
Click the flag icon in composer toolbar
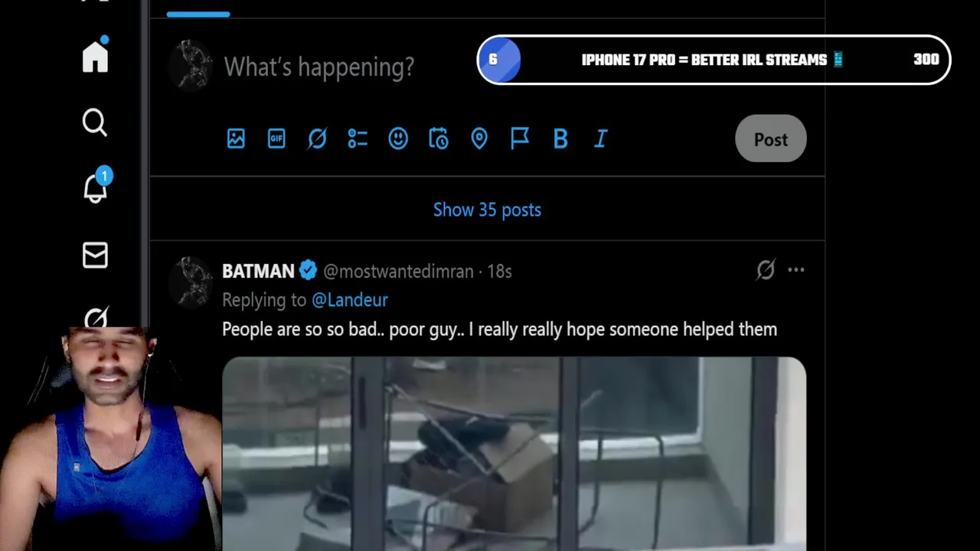click(520, 139)
